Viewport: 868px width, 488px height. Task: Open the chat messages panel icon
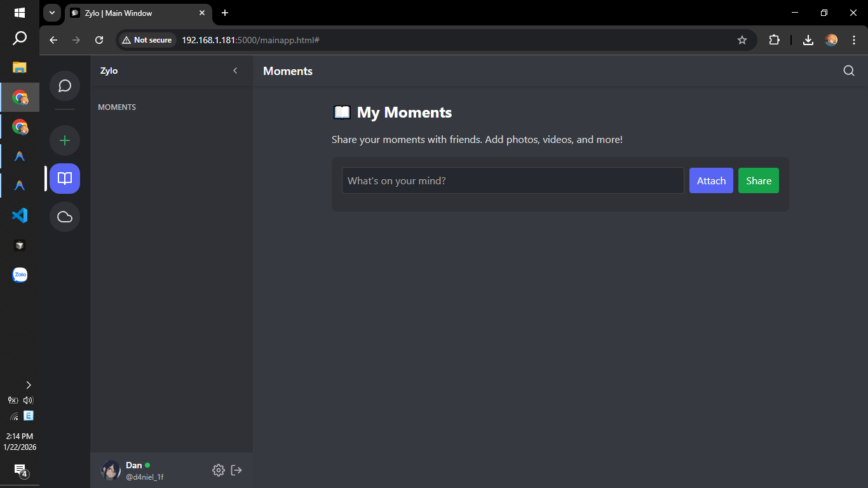coord(64,86)
